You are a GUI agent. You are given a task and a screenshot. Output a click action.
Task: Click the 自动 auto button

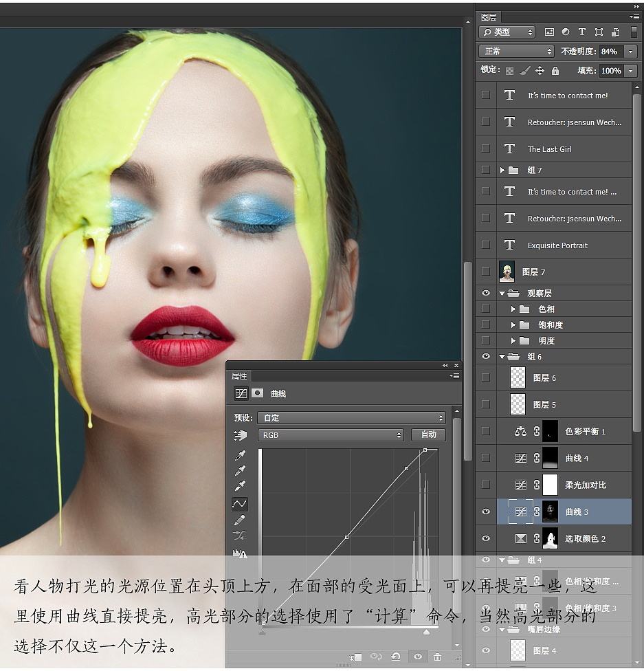click(x=428, y=434)
